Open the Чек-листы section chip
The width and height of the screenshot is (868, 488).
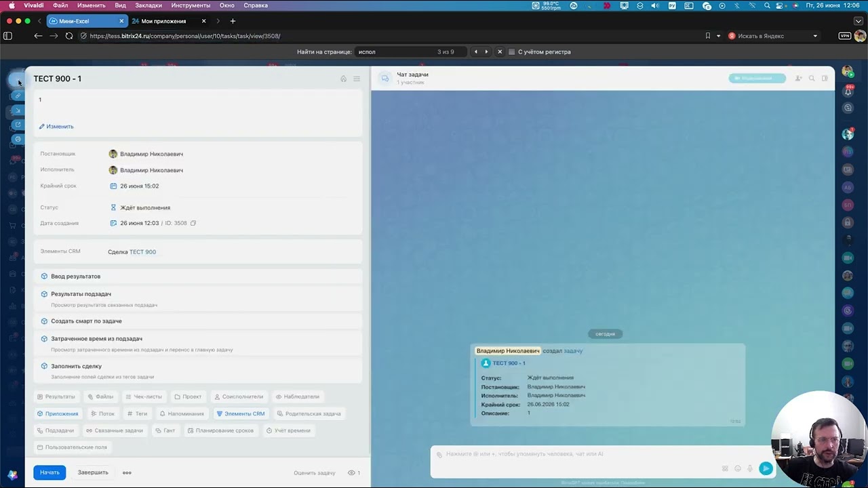[143, 396]
